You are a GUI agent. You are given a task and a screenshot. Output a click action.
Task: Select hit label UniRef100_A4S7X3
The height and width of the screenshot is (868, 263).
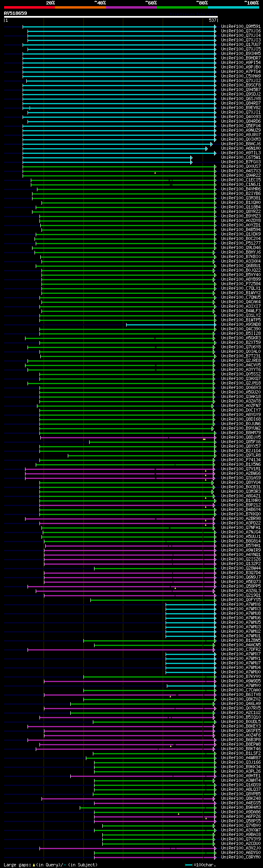click(x=241, y=171)
